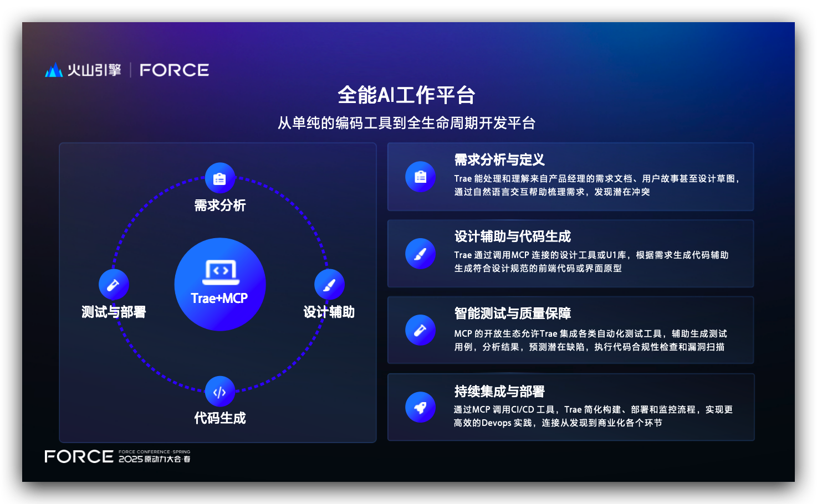Screen dimensions: 817x504
Task: Click the Trae+MCP text in the center circle
Action: click(219, 299)
